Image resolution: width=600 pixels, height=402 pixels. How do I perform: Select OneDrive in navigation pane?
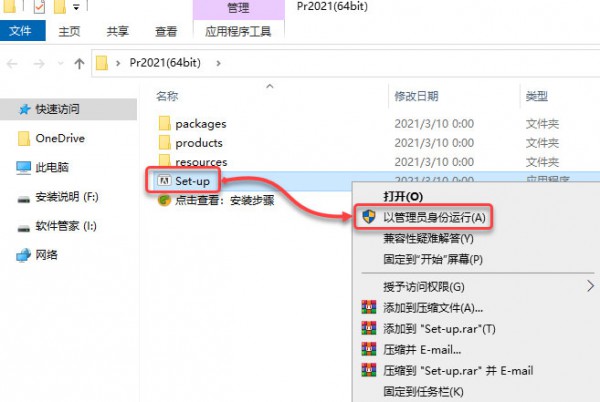(x=60, y=138)
